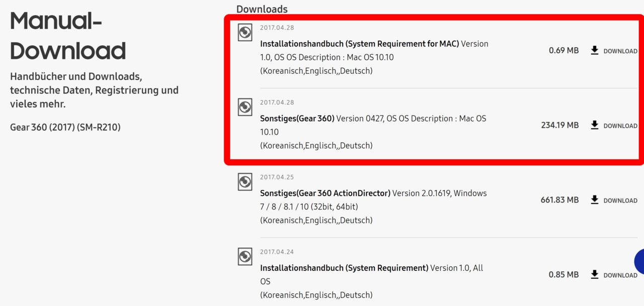Click the Manual-Download heading
Viewport: 644px width, 306px height.
pyautogui.click(x=68, y=36)
